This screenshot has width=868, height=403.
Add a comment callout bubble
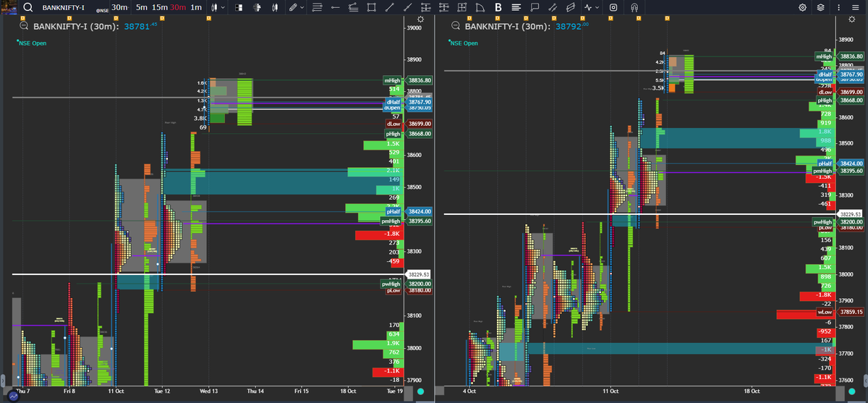click(x=534, y=7)
